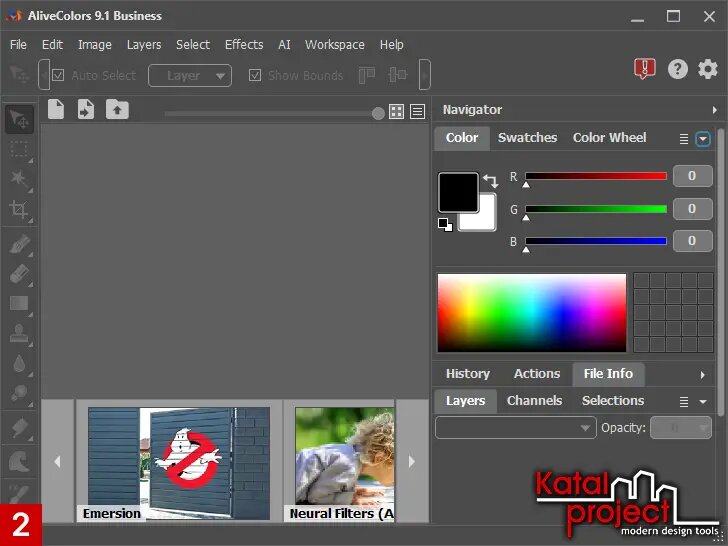Switch to the Color Wheel tab

[x=609, y=138]
